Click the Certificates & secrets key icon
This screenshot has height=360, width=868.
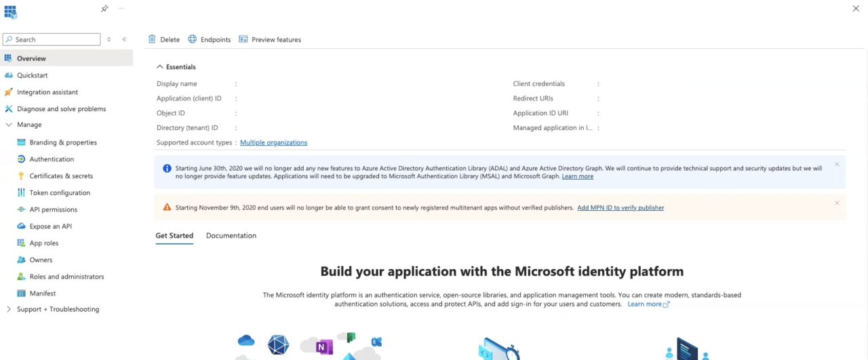pos(21,176)
